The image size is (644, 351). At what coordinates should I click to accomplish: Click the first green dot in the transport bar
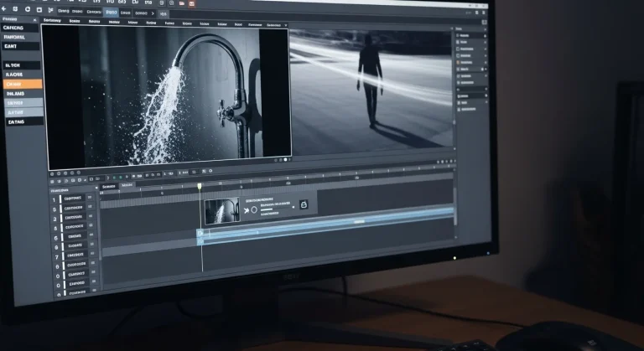[x=115, y=178]
